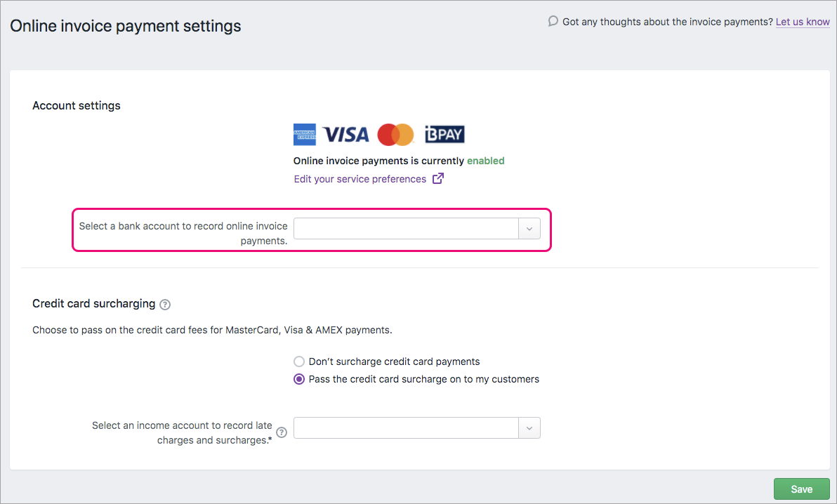Open the Let us know feedback link

803,22
